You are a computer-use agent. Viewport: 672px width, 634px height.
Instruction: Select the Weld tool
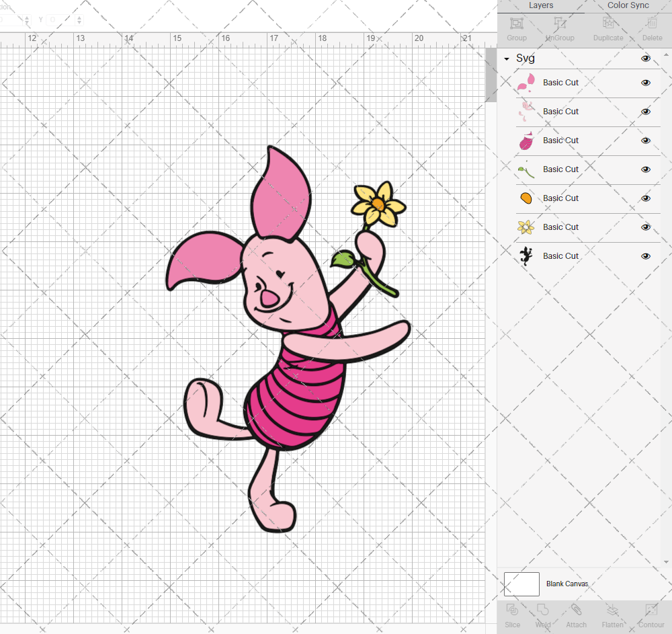(x=542, y=610)
